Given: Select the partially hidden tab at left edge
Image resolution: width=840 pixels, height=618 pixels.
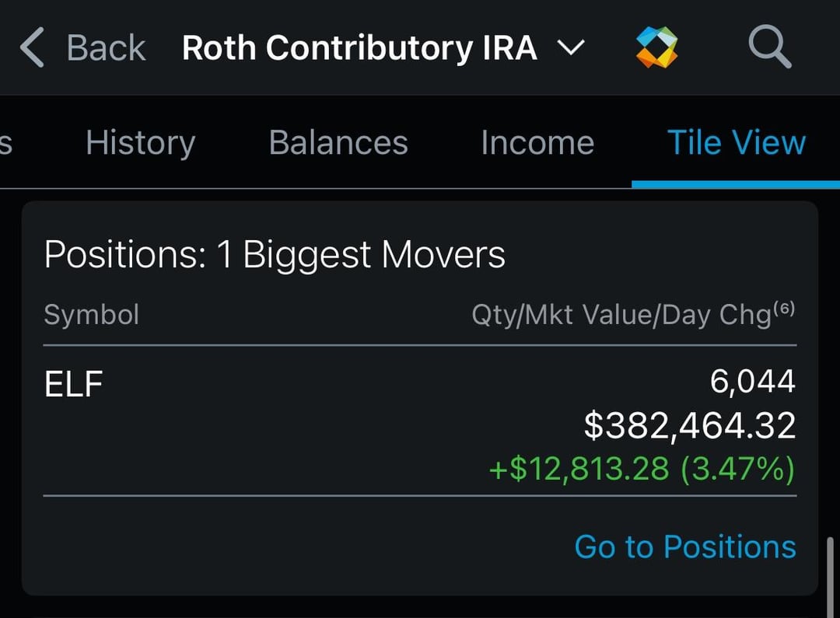Looking at the screenshot, I should pos(6,143).
